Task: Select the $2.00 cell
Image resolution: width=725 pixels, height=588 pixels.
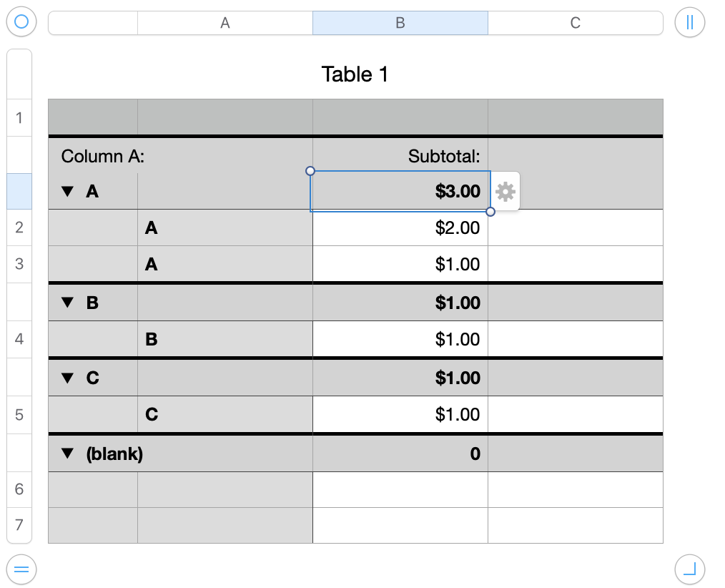Action: tap(400, 228)
